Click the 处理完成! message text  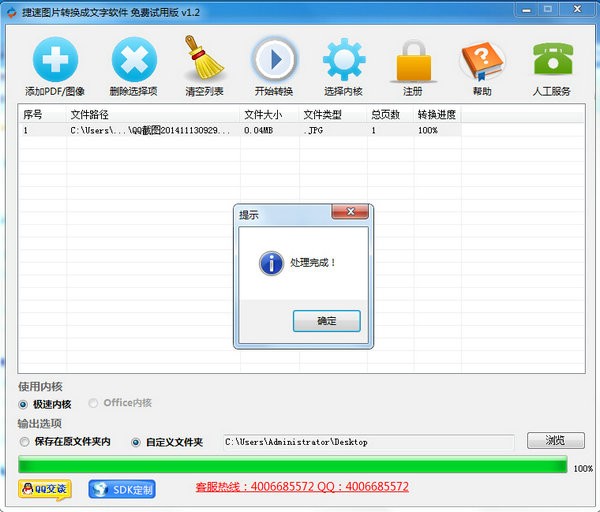[x=313, y=263]
